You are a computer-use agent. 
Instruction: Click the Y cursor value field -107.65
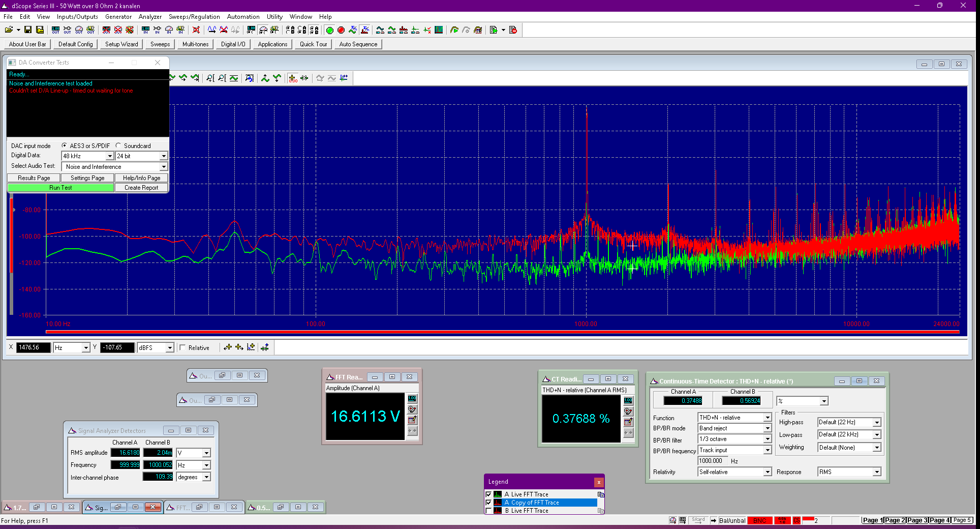(x=117, y=348)
